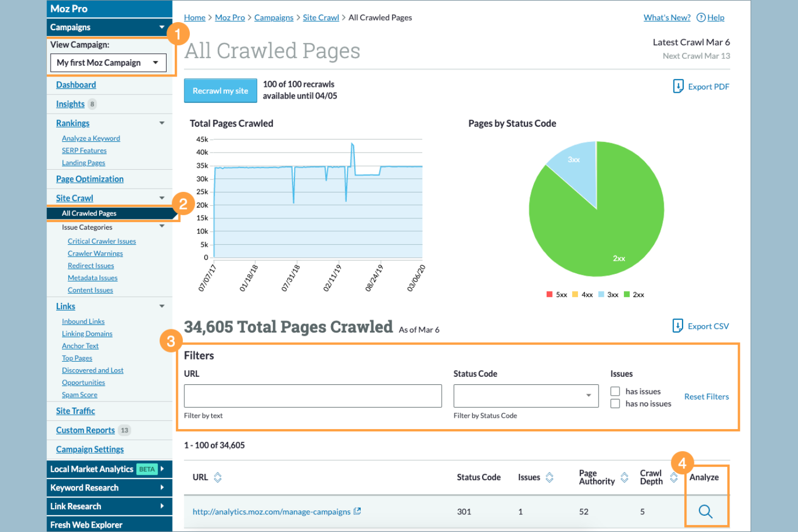Open Campaign Settings in sidebar
This screenshot has height=532, width=798.
90,449
